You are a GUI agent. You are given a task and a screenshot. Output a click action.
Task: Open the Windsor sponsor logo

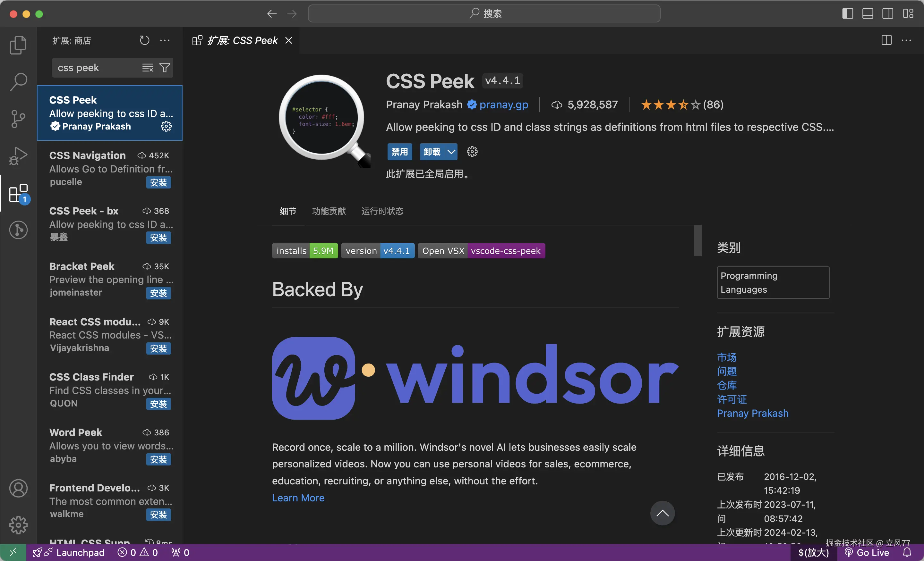pos(475,378)
